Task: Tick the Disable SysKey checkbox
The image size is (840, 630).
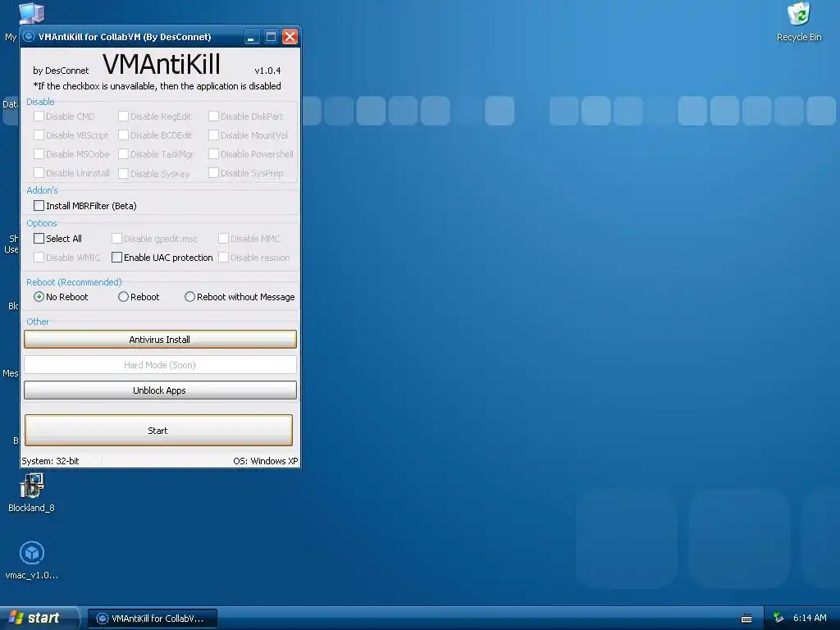Action: (123, 173)
